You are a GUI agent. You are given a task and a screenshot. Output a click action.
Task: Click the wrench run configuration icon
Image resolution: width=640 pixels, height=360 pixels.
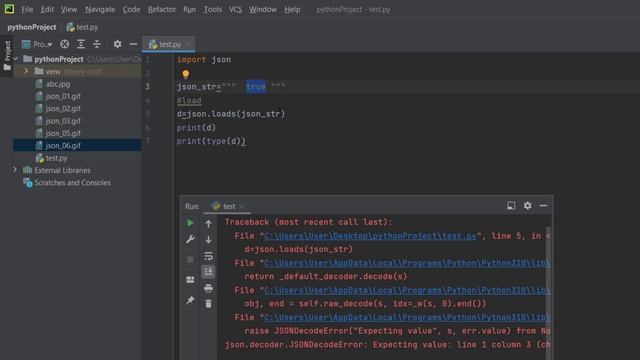(190, 239)
